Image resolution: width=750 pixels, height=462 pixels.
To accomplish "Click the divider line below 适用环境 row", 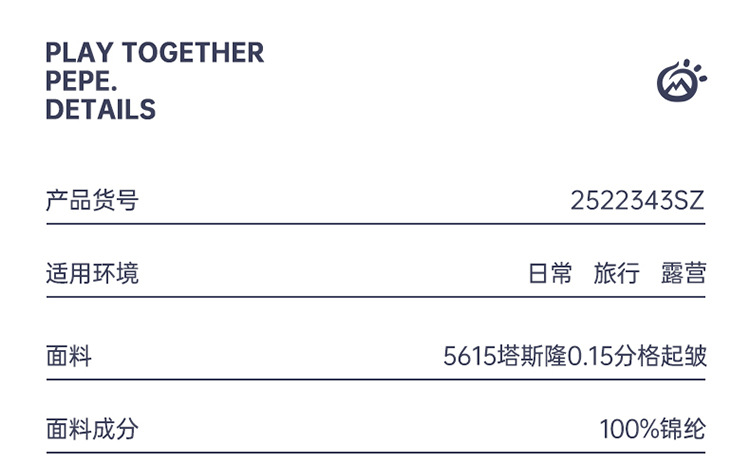I will click(x=375, y=297).
